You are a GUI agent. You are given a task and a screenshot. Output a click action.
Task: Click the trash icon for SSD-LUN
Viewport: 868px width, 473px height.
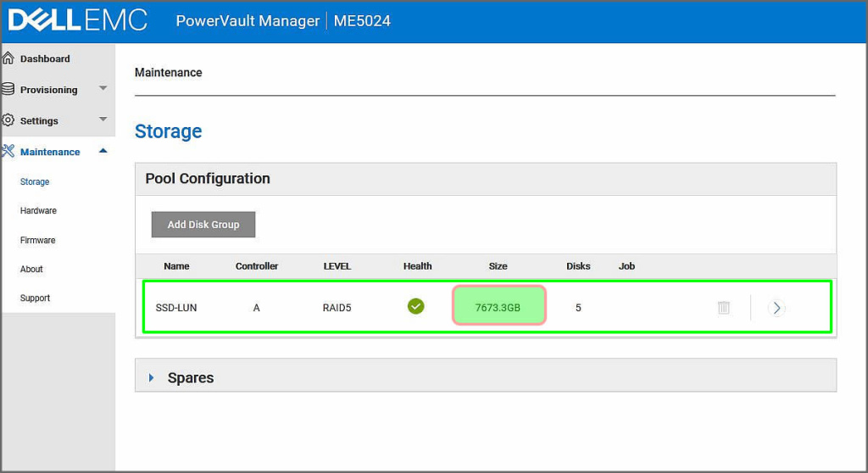pos(723,308)
